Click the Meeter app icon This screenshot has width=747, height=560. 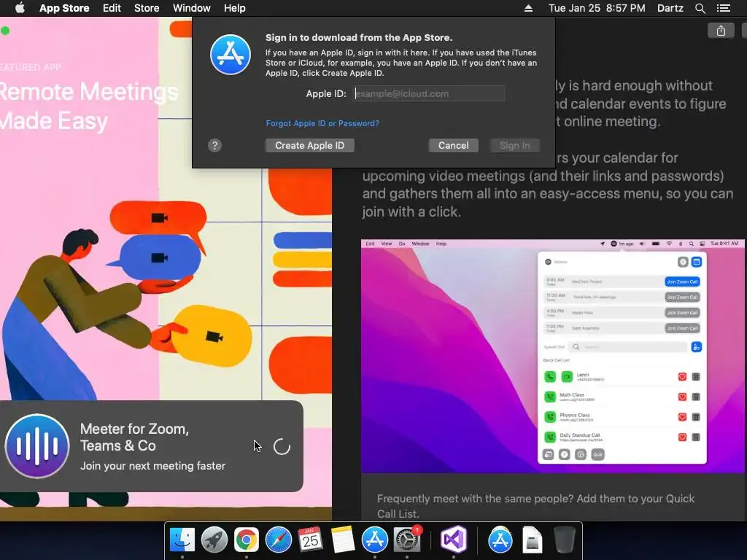click(37, 446)
